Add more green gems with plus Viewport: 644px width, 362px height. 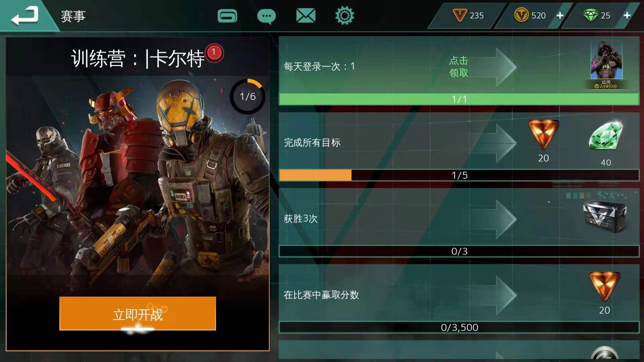[x=627, y=15]
